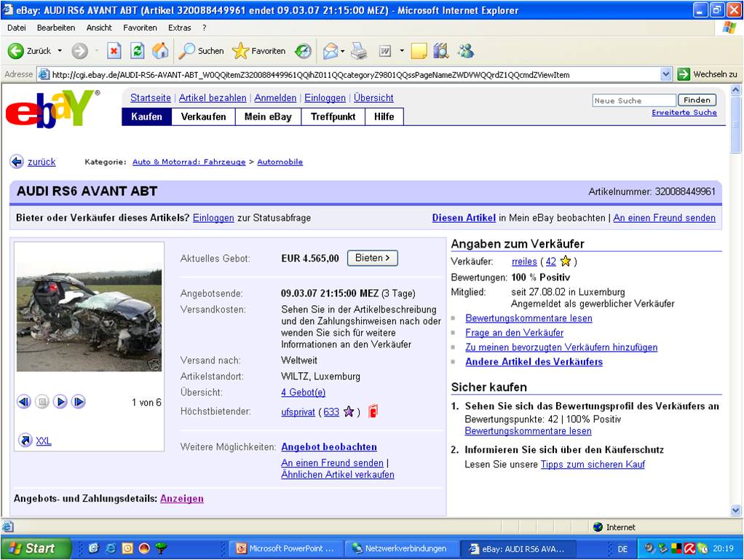Screen dimensions: 744x560
Task: Click the round blue zurück arrow icon
Action: [x=17, y=162]
